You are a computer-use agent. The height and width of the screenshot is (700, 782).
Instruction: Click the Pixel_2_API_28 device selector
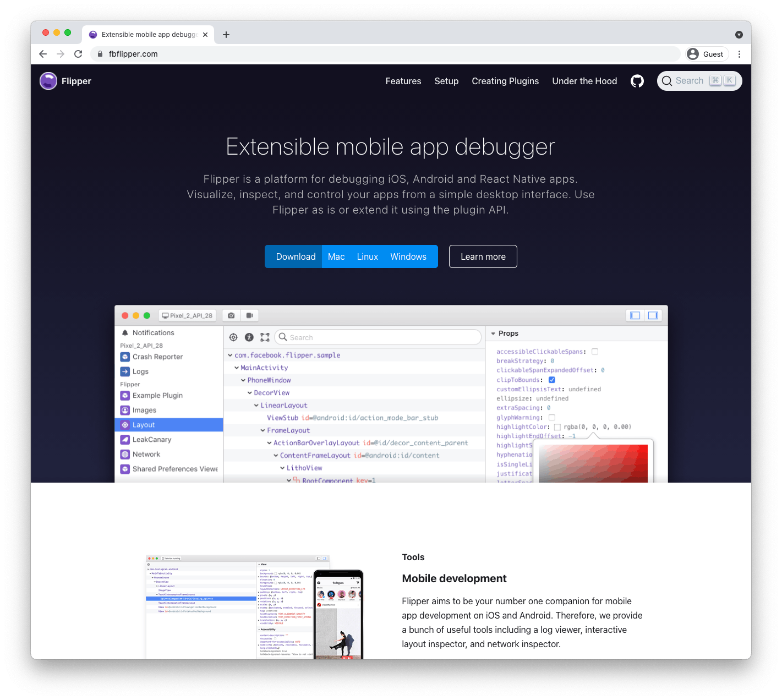[187, 315]
